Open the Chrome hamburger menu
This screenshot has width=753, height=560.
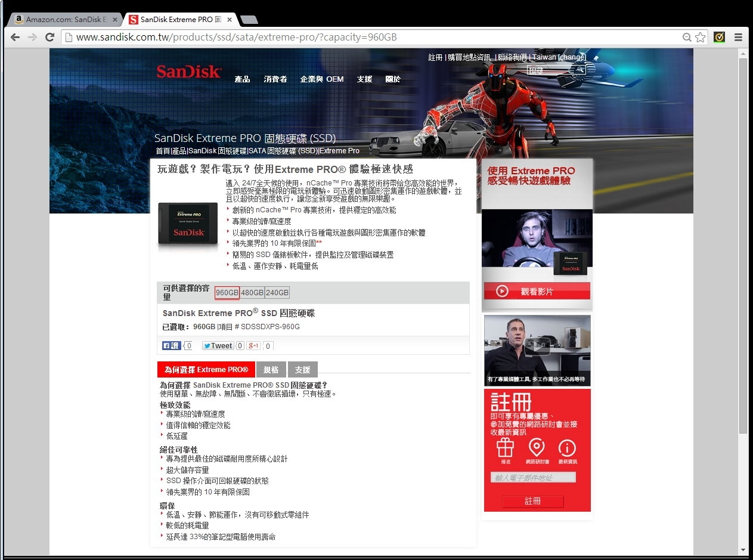coord(738,37)
